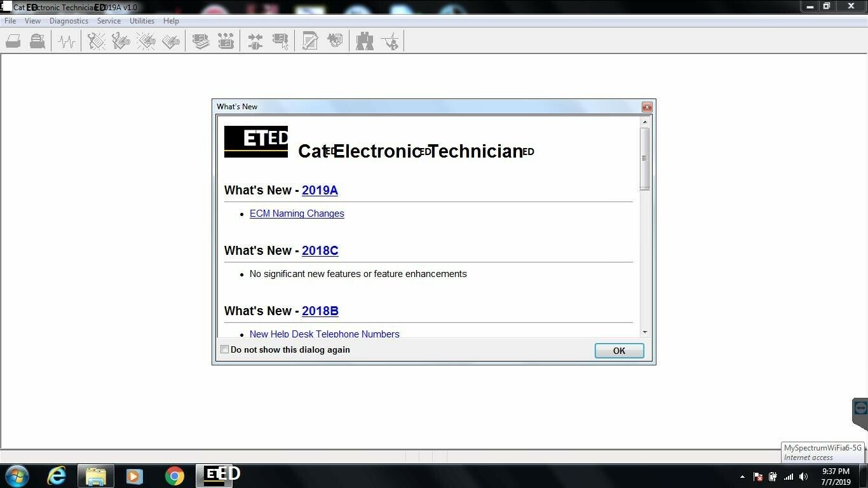
Task: Check "Do not show this dialog again"
Action: 224,349
